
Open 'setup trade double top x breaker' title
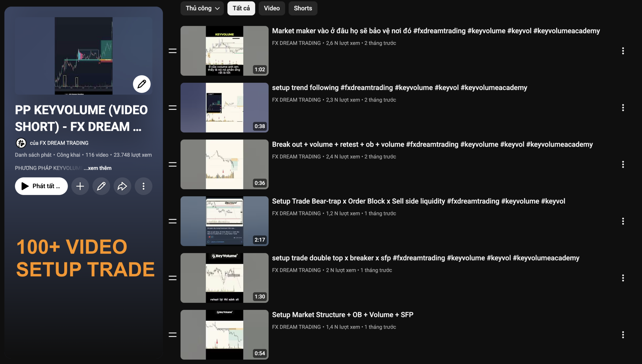[x=426, y=258]
